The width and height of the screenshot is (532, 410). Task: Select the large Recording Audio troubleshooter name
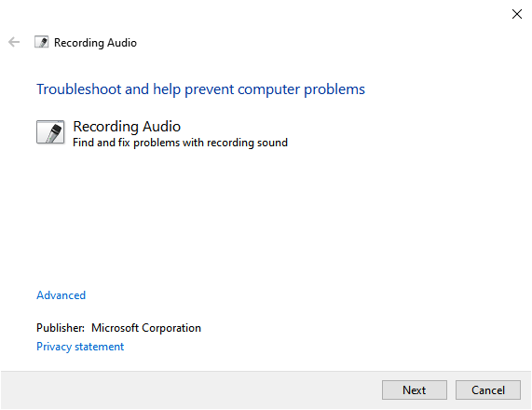127,126
